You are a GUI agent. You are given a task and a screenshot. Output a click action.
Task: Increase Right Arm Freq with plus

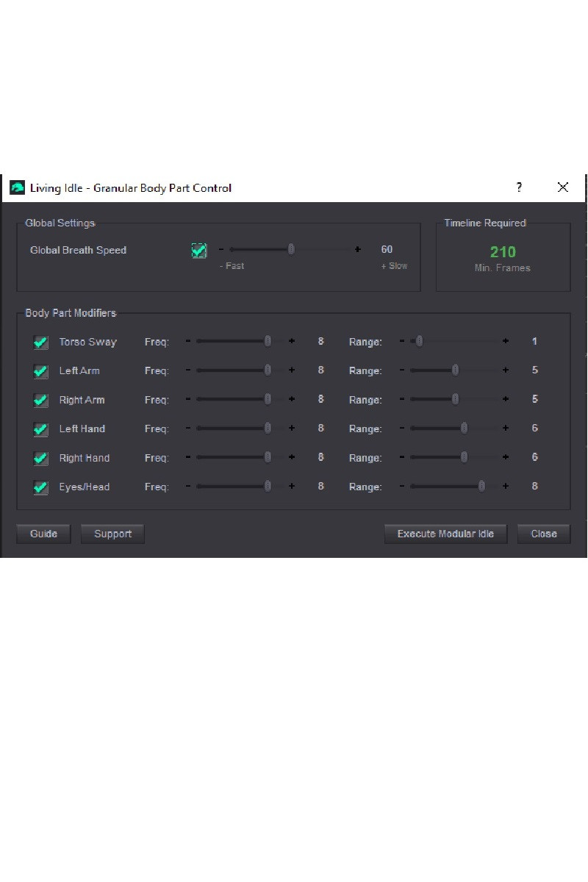point(292,399)
